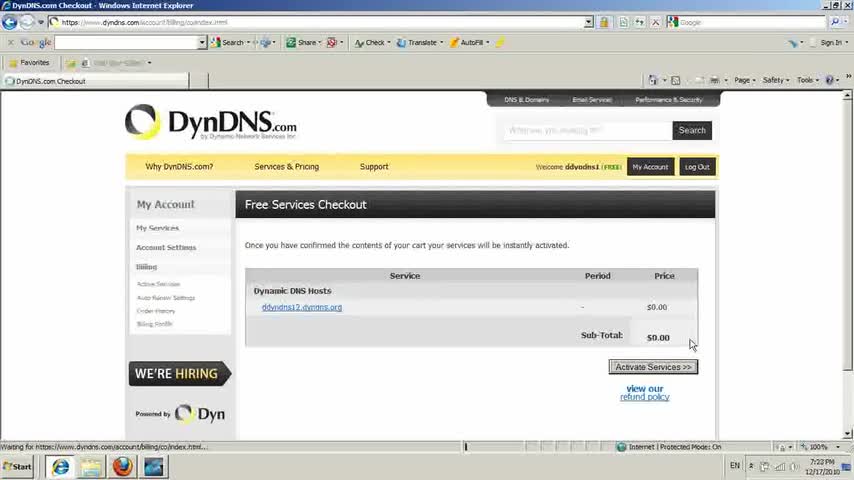The height and width of the screenshot is (480, 854).
Task: Open Support navigation item
Action: tap(374, 167)
